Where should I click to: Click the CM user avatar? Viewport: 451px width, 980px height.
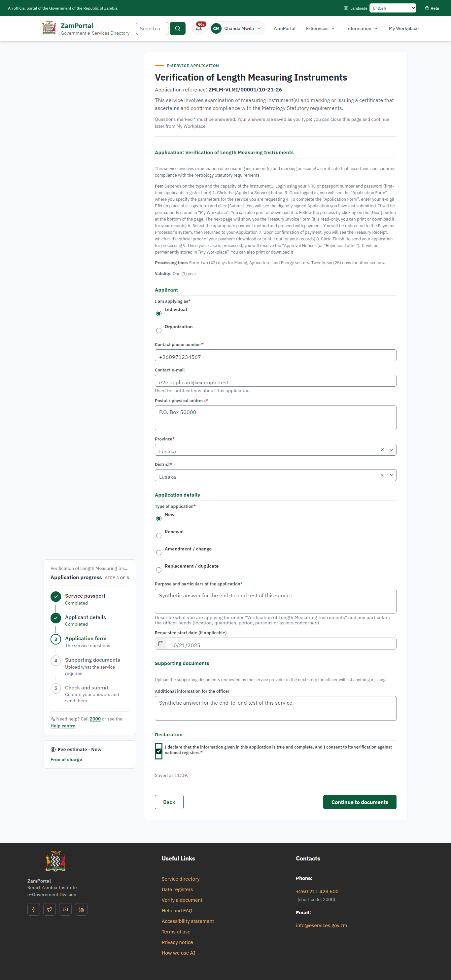pos(216,28)
